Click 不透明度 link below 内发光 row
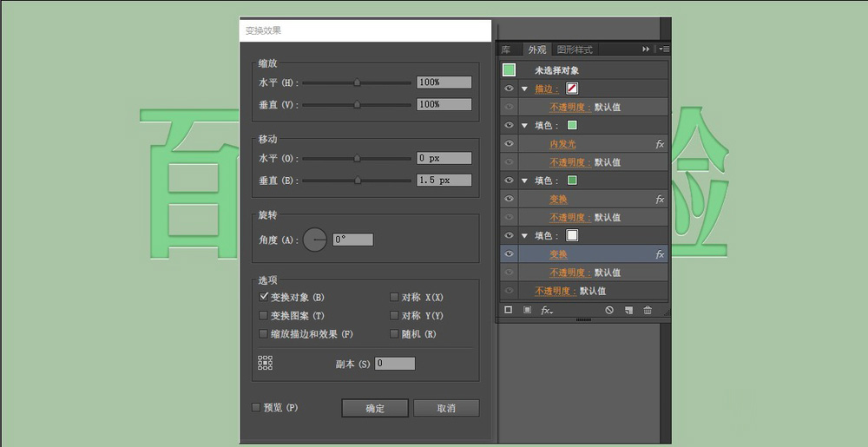868x447 pixels. [570, 162]
